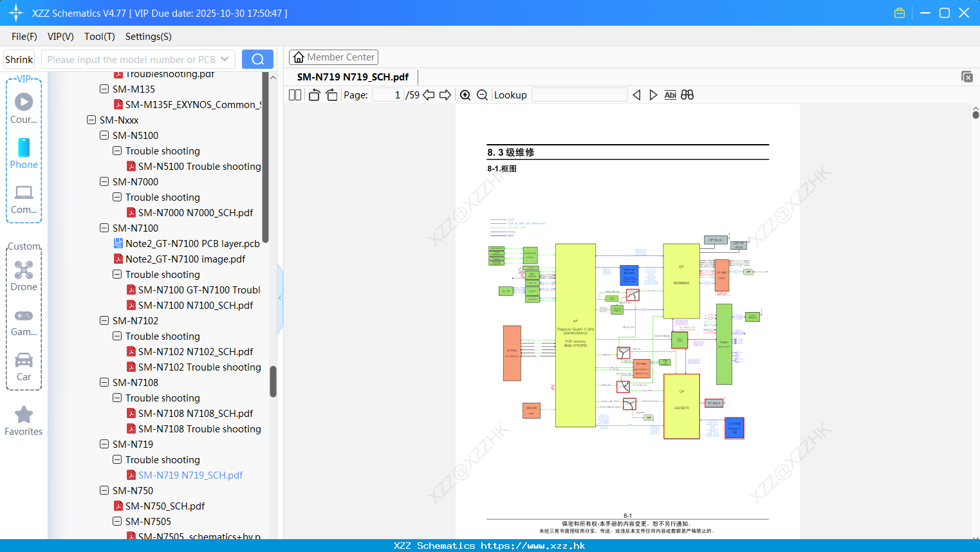Open the File(F) menu
This screenshot has width=980, height=552.
click(x=24, y=37)
